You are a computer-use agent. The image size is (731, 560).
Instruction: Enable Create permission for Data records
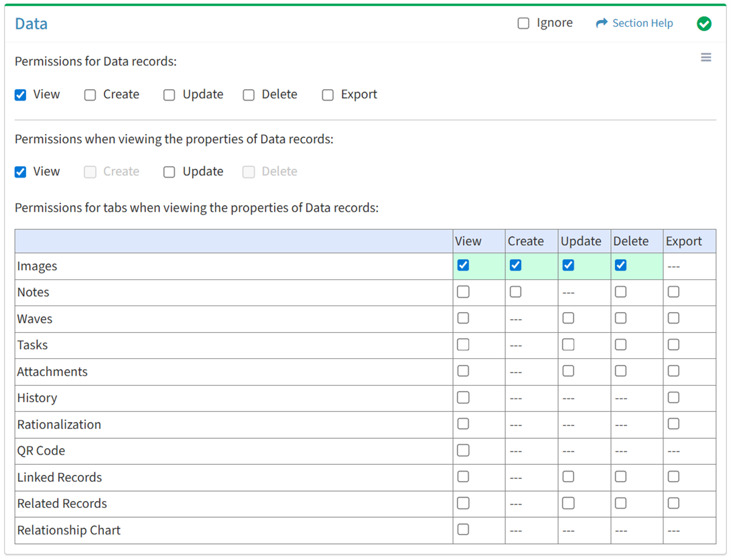tap(90, 95)
